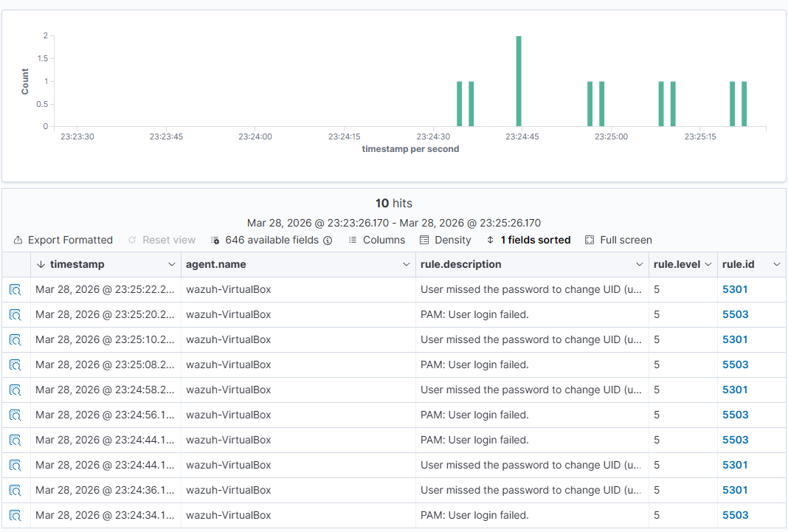The height and width of the screenshot is (532, 788).
Task: Expand document details for the first result row
Action: coord(15,289)
